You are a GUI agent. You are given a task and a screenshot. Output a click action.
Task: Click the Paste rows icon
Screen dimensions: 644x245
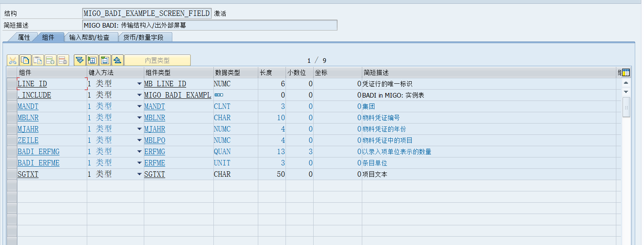pos(38,60)
